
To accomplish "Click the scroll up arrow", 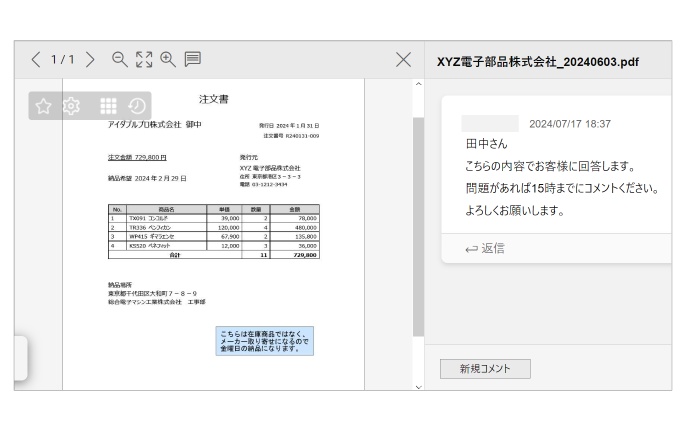I will (x=419, y=84).
